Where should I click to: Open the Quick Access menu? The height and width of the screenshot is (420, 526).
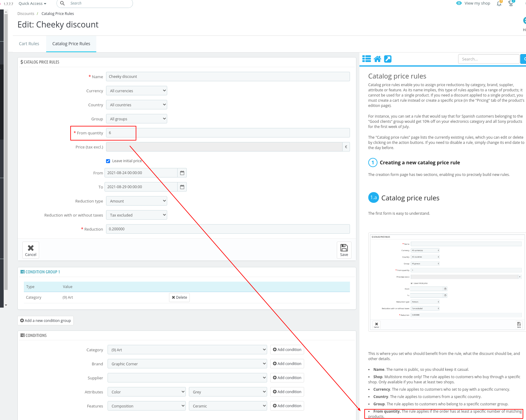(32, 3)
